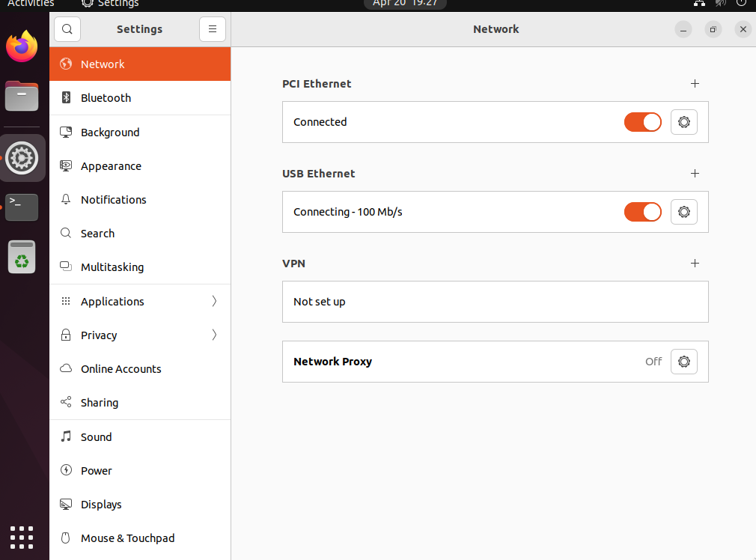Viewport: 756px width, 560px height.
Task: Toggle off the PCI Ethernet connection
Action: pyautogui.click(x=643, y=122)
